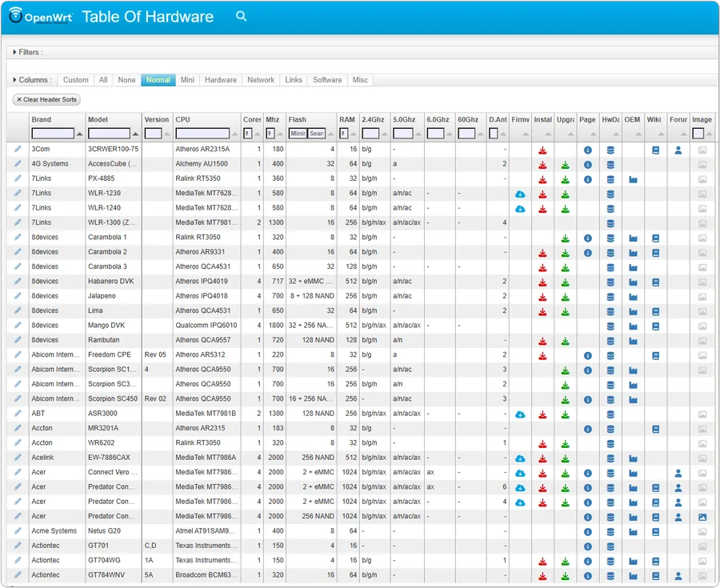Choose the Mini columns preset tab
The width and height of the screenshot is (720, 588).
tap(187, 80)
